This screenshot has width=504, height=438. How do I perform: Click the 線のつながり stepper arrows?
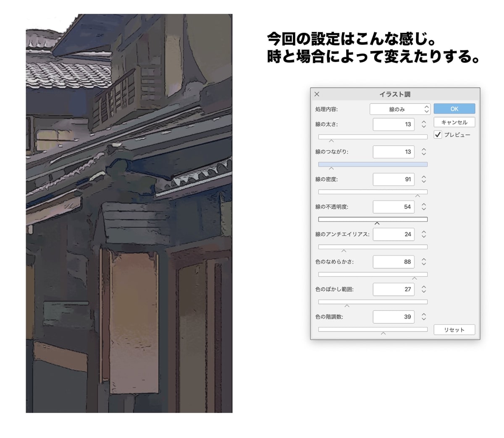(x=424, y=152)
